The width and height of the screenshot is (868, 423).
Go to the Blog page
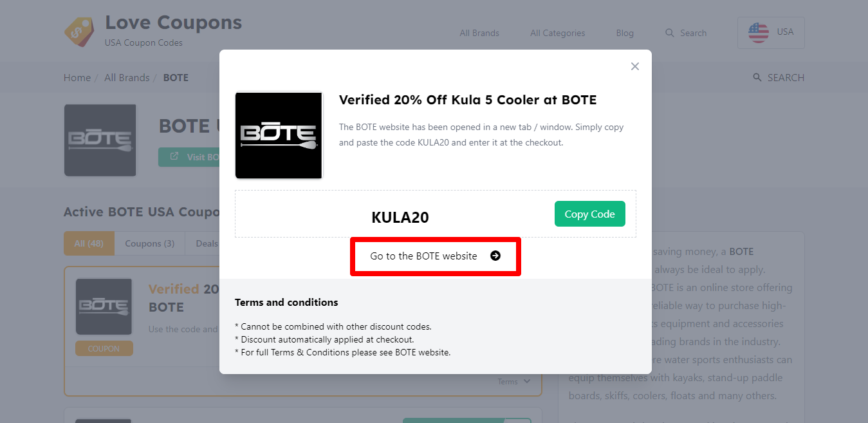point(625,33)
